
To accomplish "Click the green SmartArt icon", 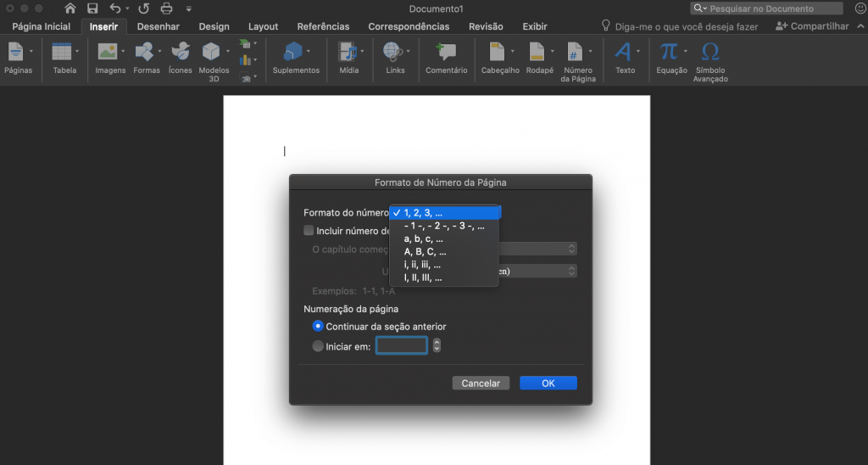I will (245, 43).
